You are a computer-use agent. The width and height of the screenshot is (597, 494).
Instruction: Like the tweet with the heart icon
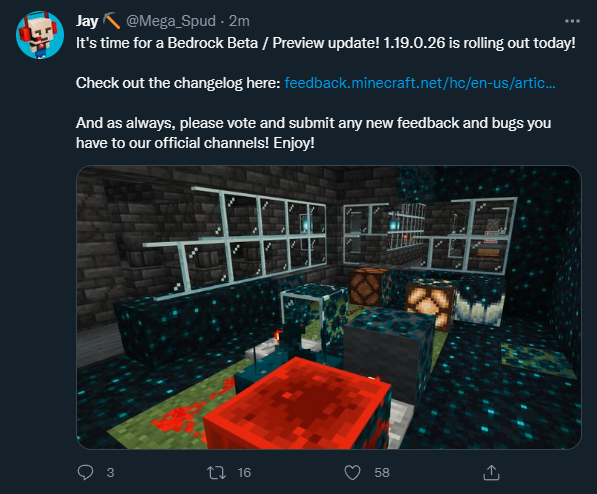pos(352,473)
